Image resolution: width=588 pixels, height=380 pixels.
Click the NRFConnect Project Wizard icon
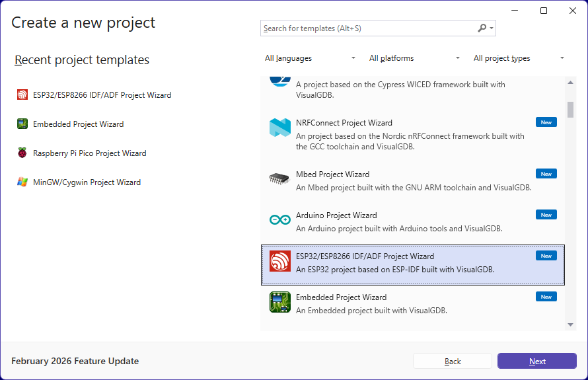click(280, 128)
